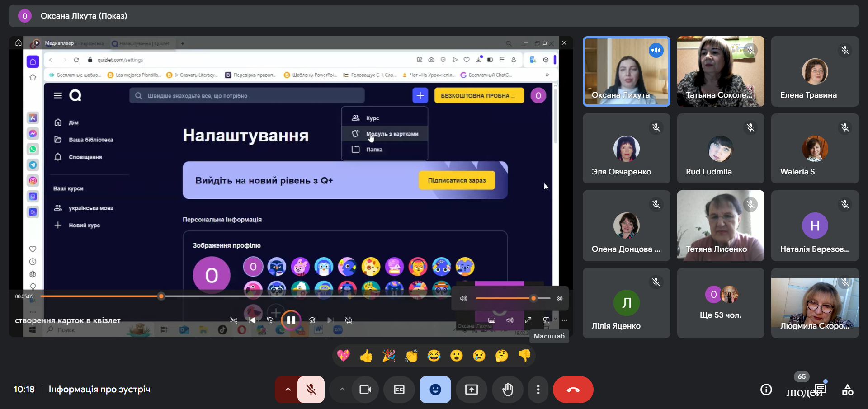Click the media player home icon
The width and height of the screenshot is (868, 409).
pyautogui.click(x=18, y=43)
